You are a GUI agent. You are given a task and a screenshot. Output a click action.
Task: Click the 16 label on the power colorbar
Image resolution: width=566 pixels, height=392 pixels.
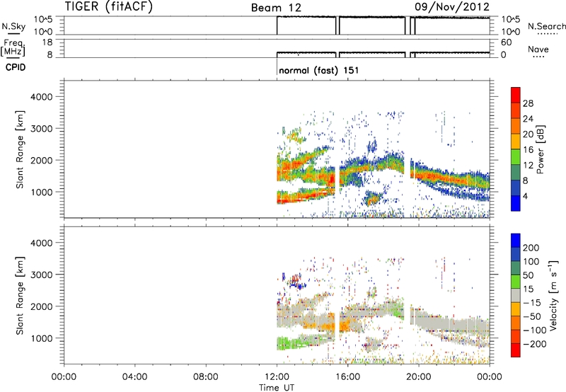coord(528,150)
